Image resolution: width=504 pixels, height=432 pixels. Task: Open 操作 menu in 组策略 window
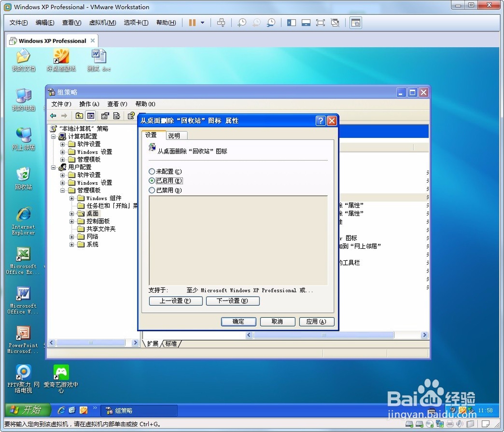89,104
